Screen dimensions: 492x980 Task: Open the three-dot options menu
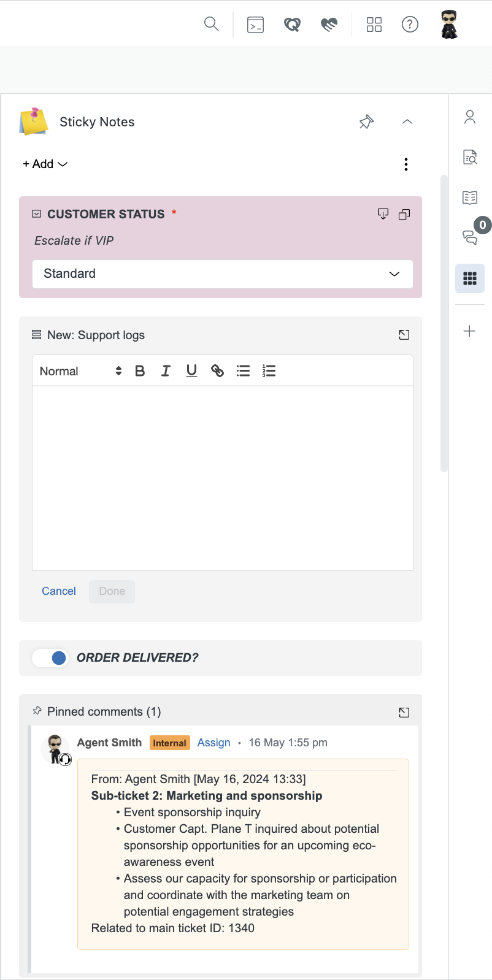[x=406, y=164]
